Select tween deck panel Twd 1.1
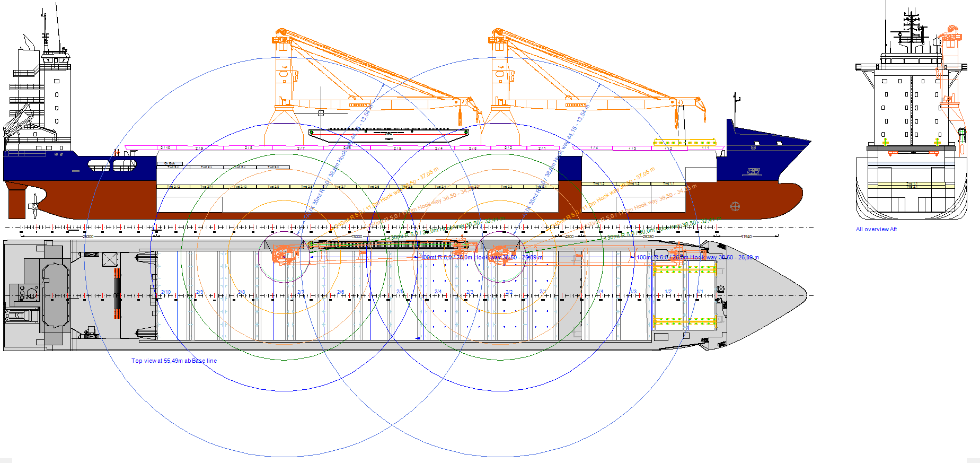The image size is (980, 463). 669,184
